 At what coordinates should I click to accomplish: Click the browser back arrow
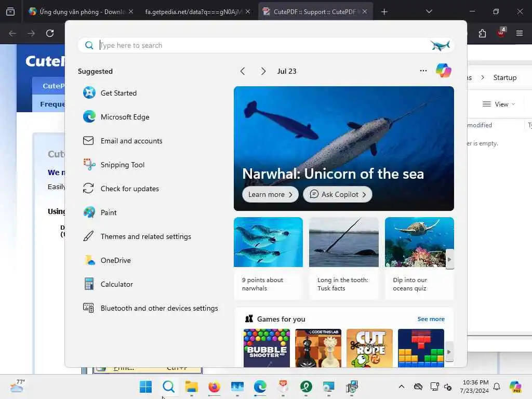[12, 33]
